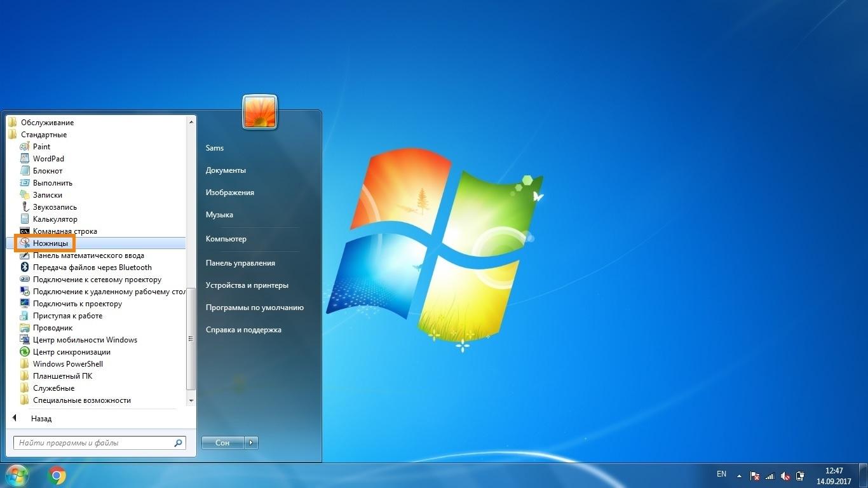Open Центр мобильности Windows
Screen dimensions: 868x488
point(85,340)
